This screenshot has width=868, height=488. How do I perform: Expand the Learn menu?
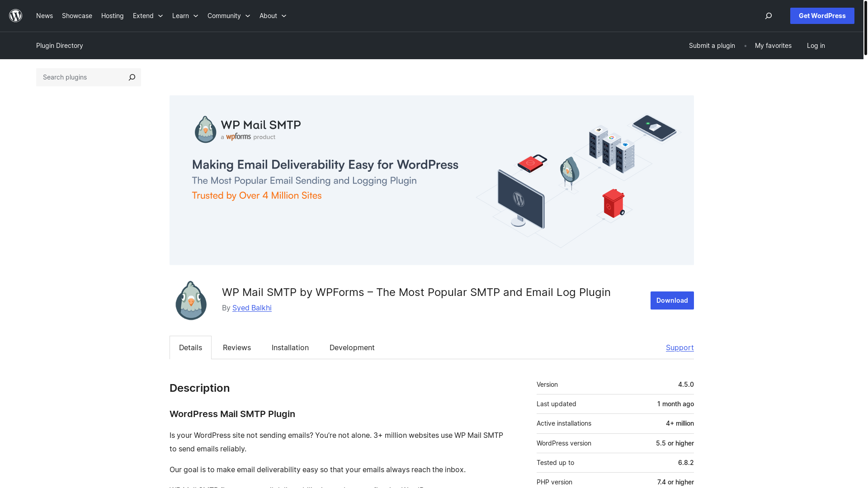tap(185, 16)
